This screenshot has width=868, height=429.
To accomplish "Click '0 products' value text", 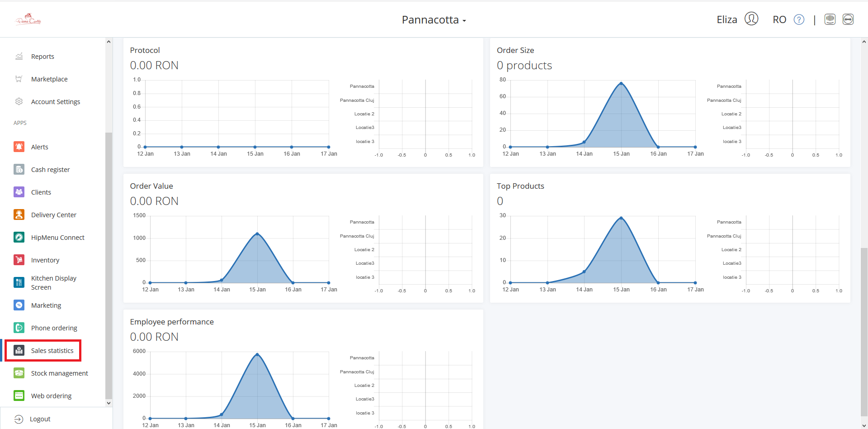I will [524, 66].
